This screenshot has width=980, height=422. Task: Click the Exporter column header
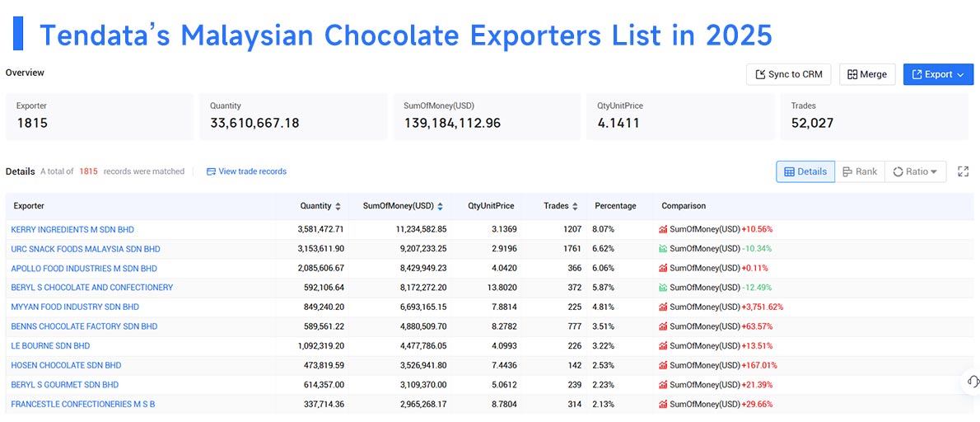(x=29, y=206)
